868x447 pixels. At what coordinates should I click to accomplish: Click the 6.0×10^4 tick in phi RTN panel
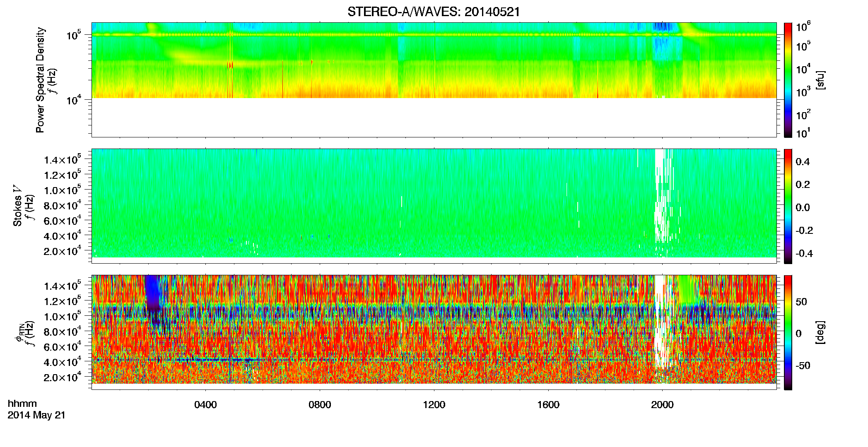(x=63, y=347)
